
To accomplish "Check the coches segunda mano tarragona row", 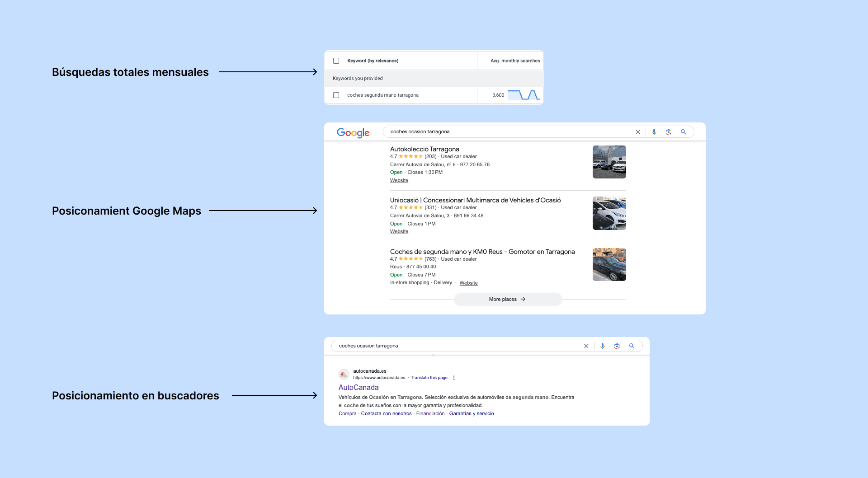I will point(336,95).
